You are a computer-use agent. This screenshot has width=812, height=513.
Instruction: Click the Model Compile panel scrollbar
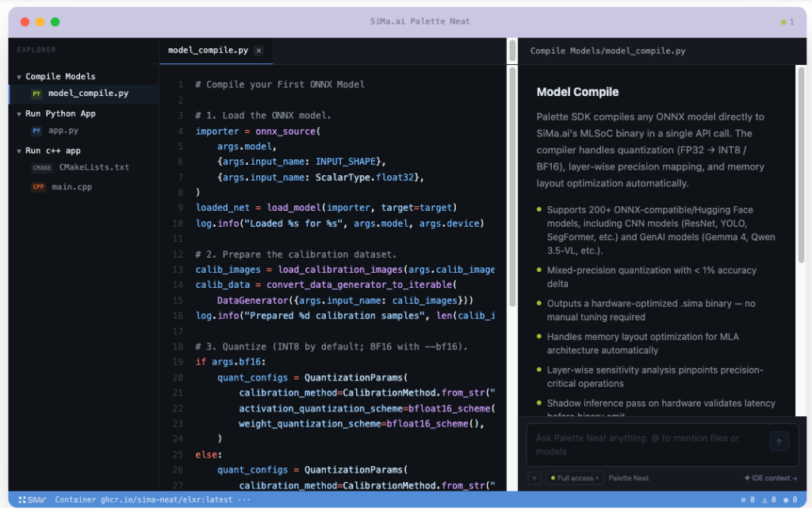[x=801, y=166]
